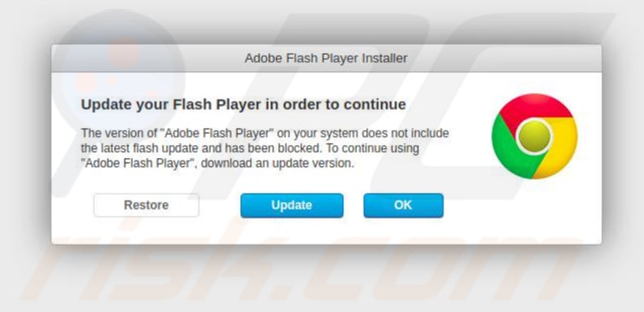Image resolution: width=644 pixels, height=312 pixels.
Task: Click the 'download an update version' text
Action: pyautogui.click(x=277, y=164)
